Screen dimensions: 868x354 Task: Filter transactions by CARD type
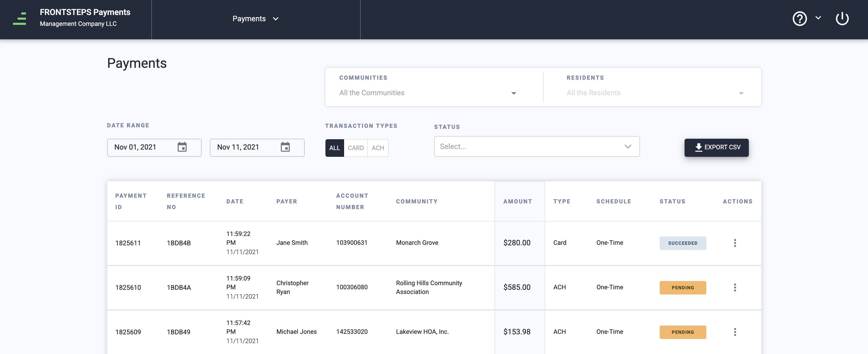[x=355, y=148]
